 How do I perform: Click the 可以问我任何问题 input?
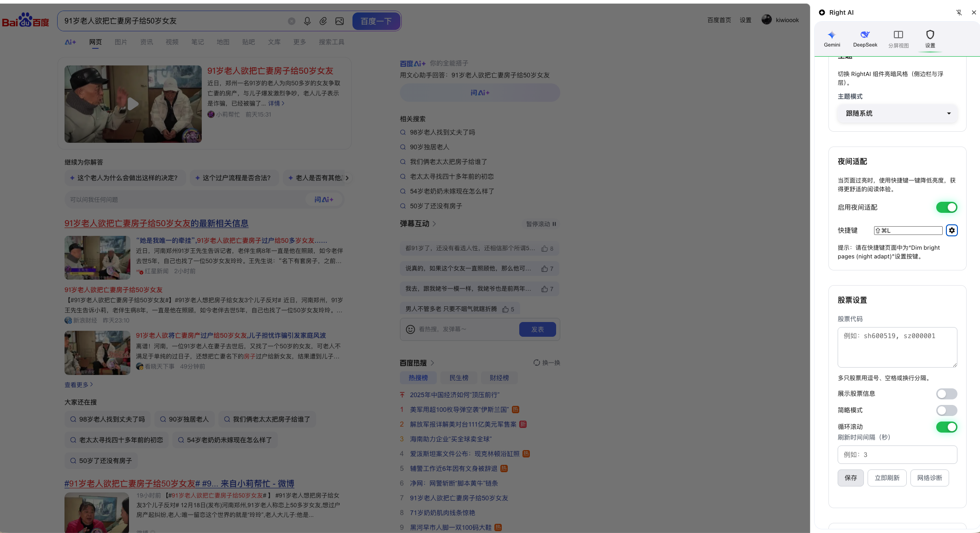point(184,199)
